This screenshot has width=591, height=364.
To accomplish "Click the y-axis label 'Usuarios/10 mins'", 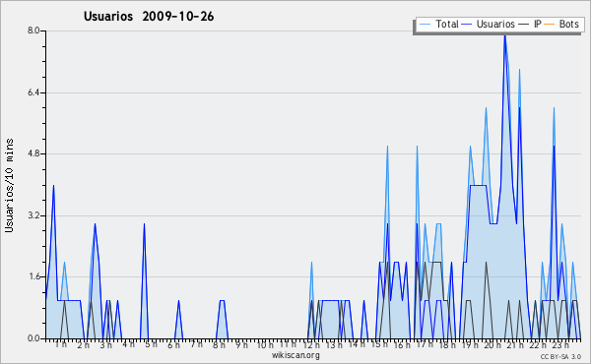I will (9, 185).
